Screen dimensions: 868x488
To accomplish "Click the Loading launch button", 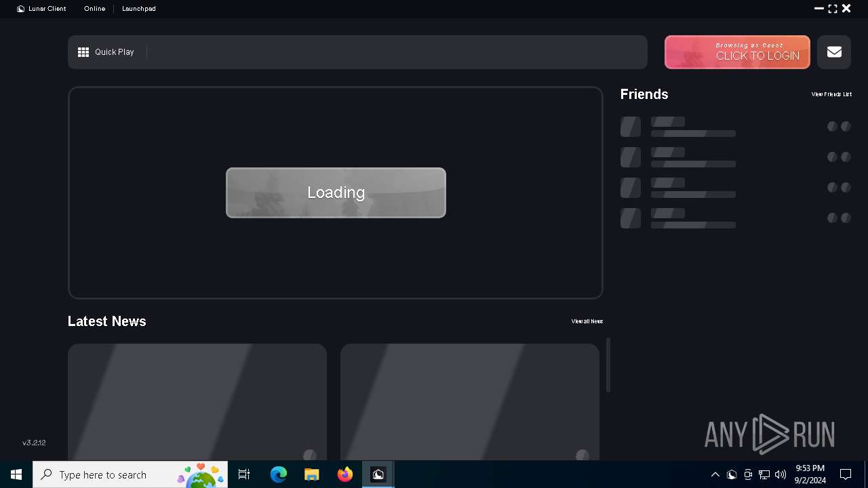I will click(x=336, y=192).
